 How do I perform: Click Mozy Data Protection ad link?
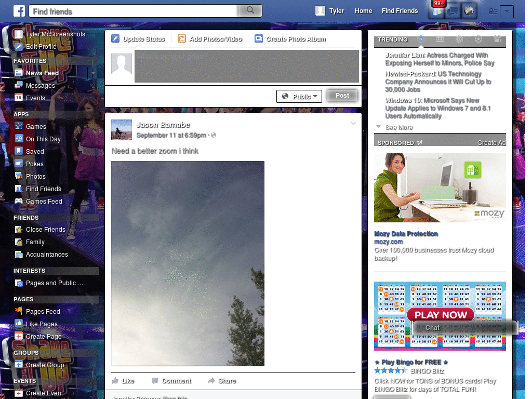[406, 234]
